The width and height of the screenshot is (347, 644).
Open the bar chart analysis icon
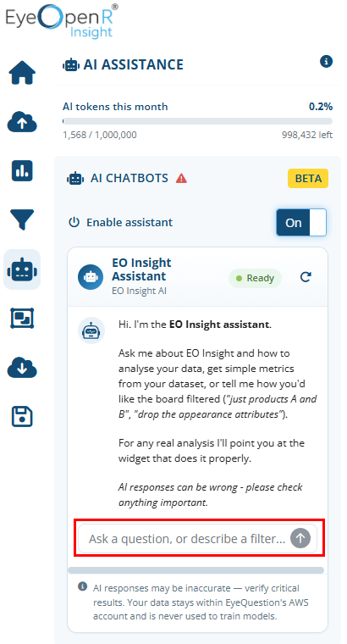tap(22, 170)
